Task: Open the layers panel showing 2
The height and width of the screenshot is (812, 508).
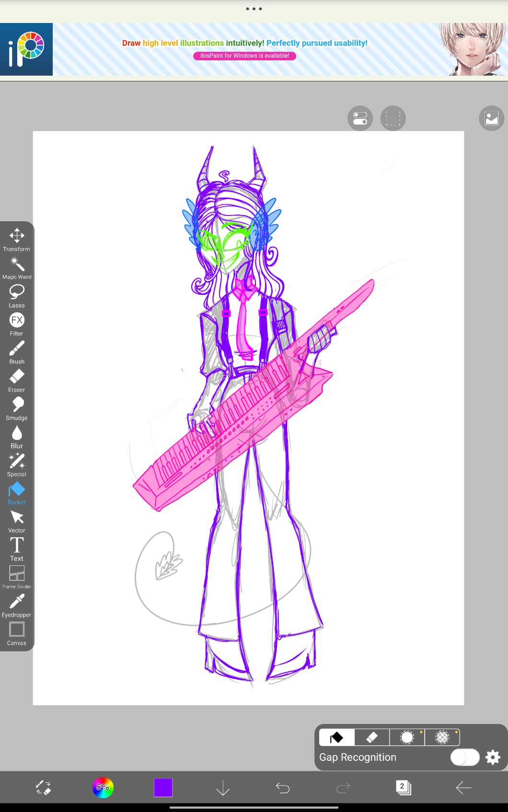Action: (x=404, y=788)
